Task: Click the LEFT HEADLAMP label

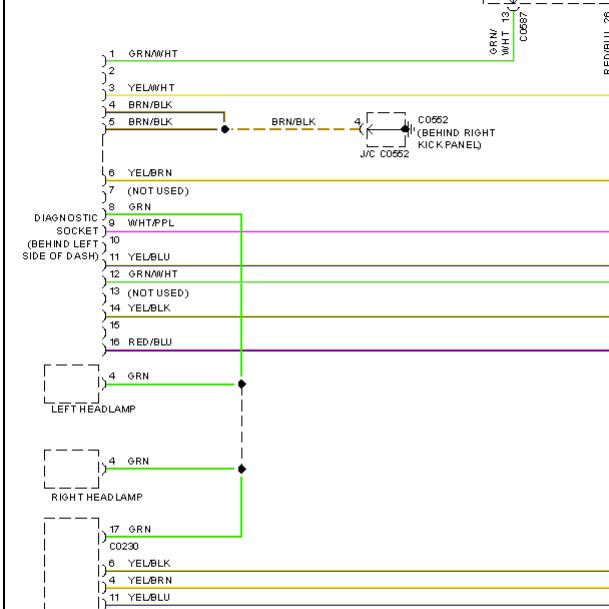Action: pyautogui.click(x=94, y=409)
